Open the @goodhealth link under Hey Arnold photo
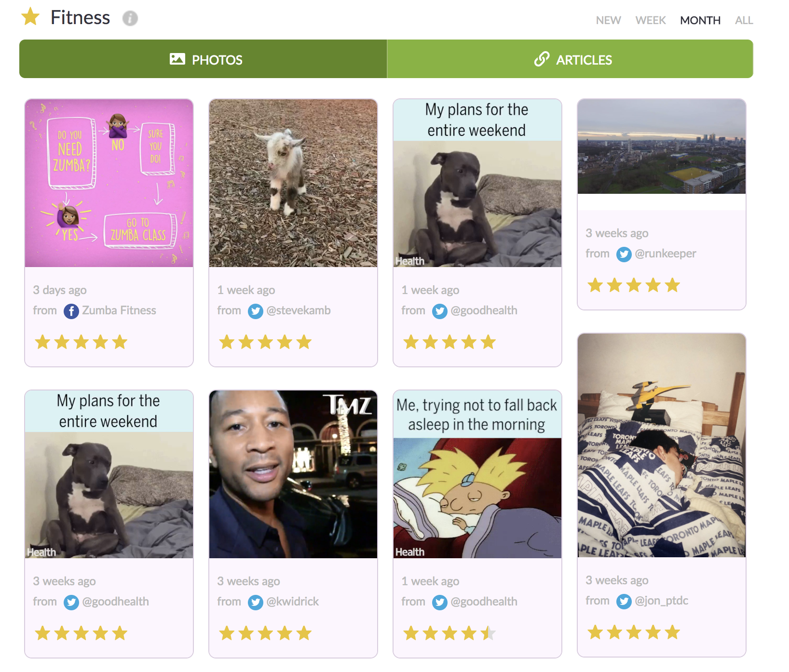Viewport: 789px width, 672px height. (x=484, y=602)
